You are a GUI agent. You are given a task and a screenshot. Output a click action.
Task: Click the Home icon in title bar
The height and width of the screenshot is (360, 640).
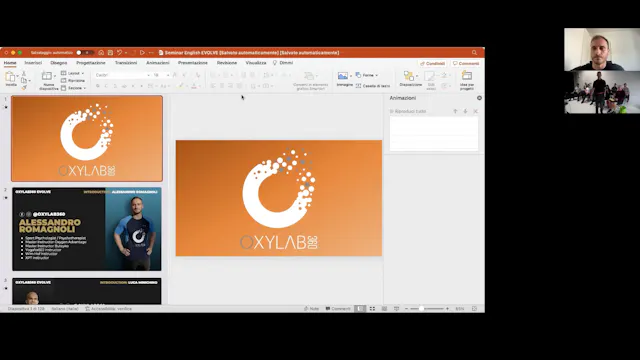point(101,53)
